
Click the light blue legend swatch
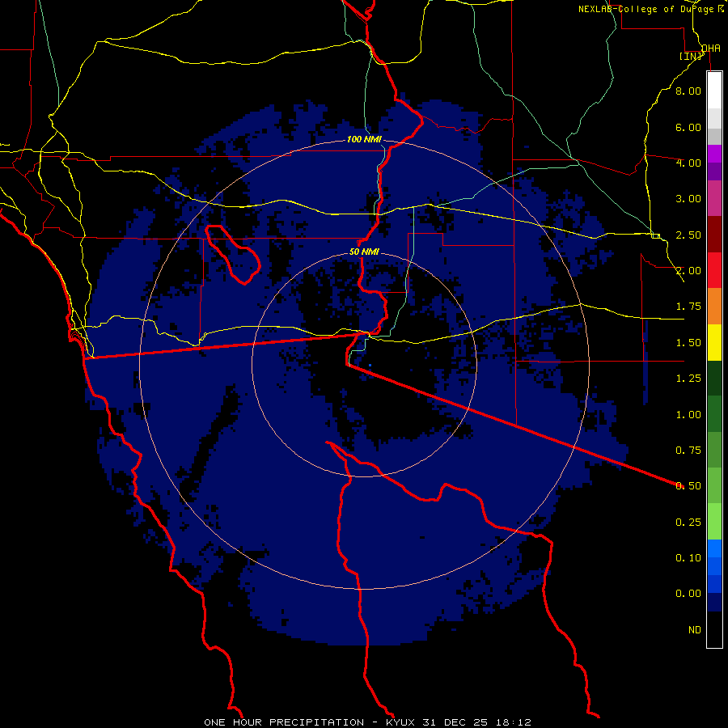pos(714,548)
